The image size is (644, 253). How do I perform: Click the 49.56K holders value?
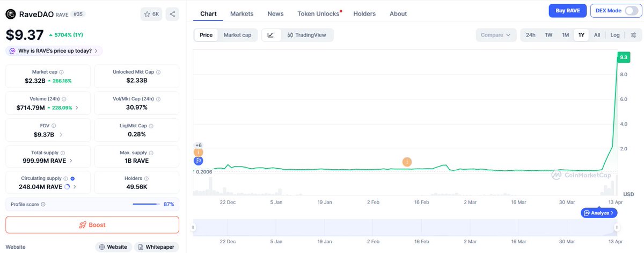[137, 187]
